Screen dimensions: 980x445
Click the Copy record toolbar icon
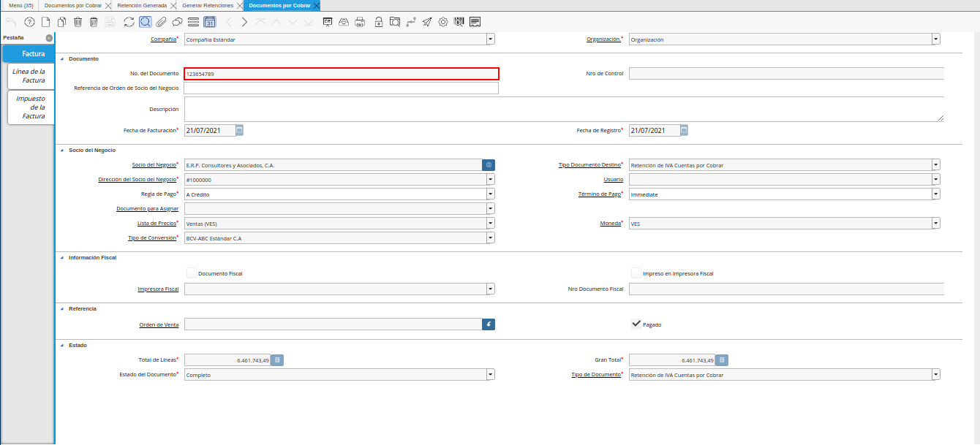pyautogui.click(x=61, y=22)
